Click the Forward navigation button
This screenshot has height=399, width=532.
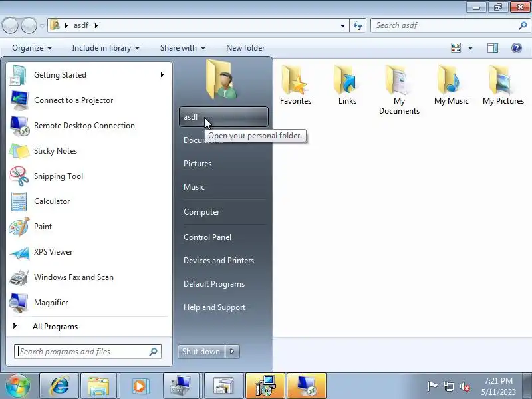click(x=29, y=25)
